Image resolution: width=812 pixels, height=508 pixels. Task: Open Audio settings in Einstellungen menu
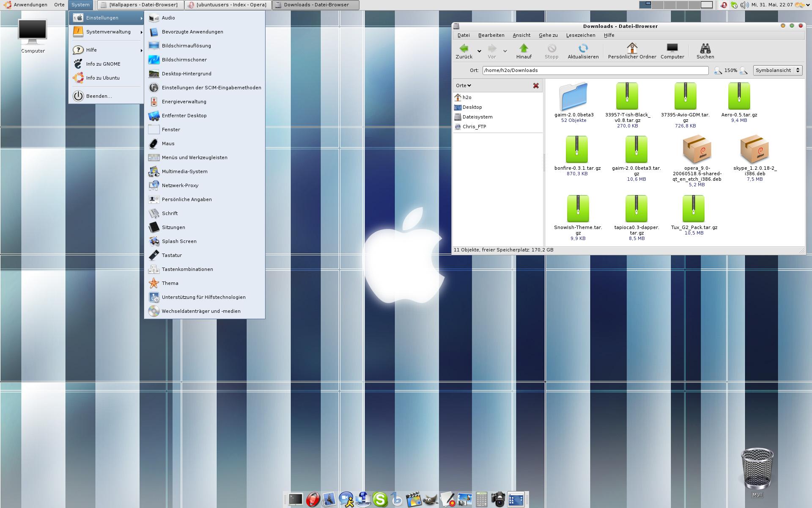205,18
